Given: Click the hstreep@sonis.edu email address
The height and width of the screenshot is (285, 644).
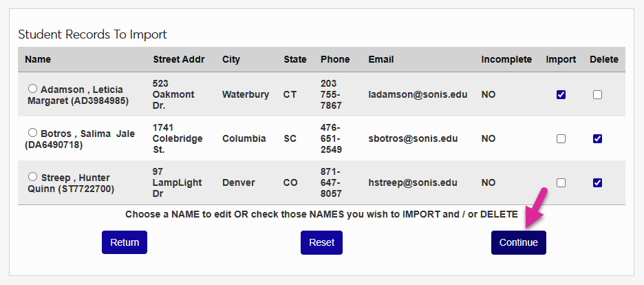Looking at the screenshot, I should (x=413, y=183).
